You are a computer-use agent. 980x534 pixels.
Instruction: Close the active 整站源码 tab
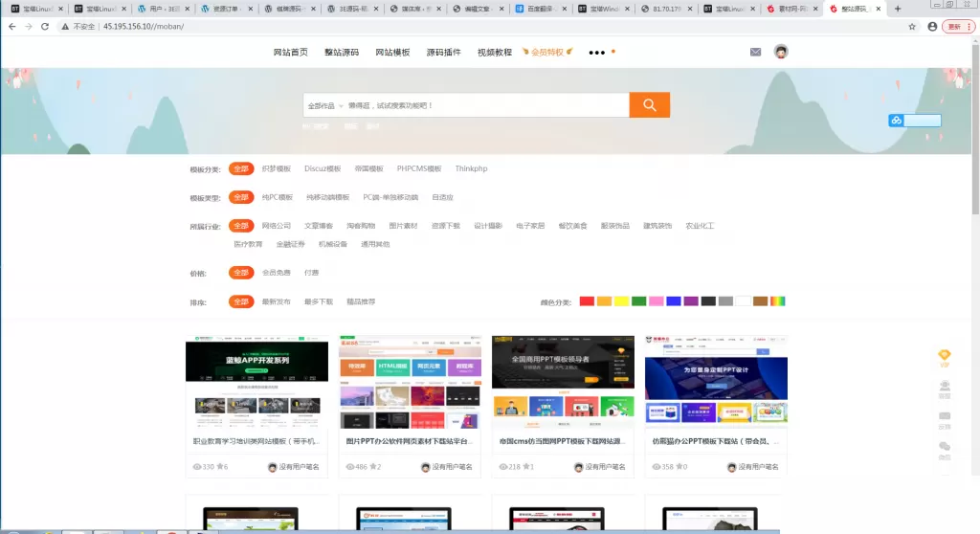879,9
